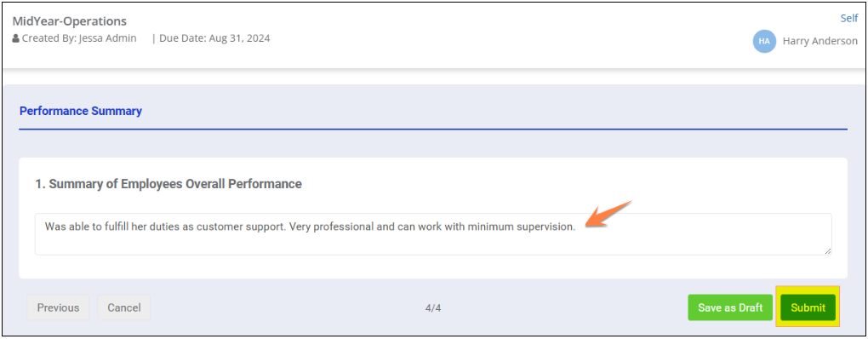
Task: Go back with the Previous button
Action: click(58, 307)
